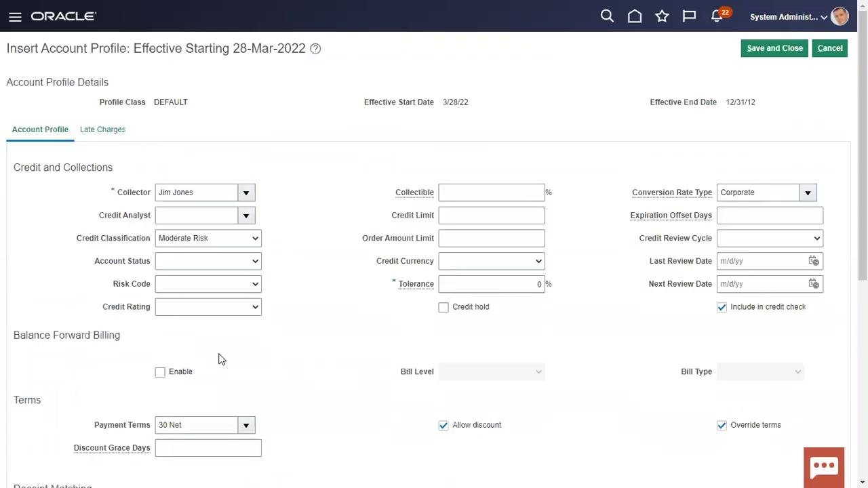868x488 pixels.
Task: Open the Credit Review Cycle dropdown
Action: [x=770, y=239]
